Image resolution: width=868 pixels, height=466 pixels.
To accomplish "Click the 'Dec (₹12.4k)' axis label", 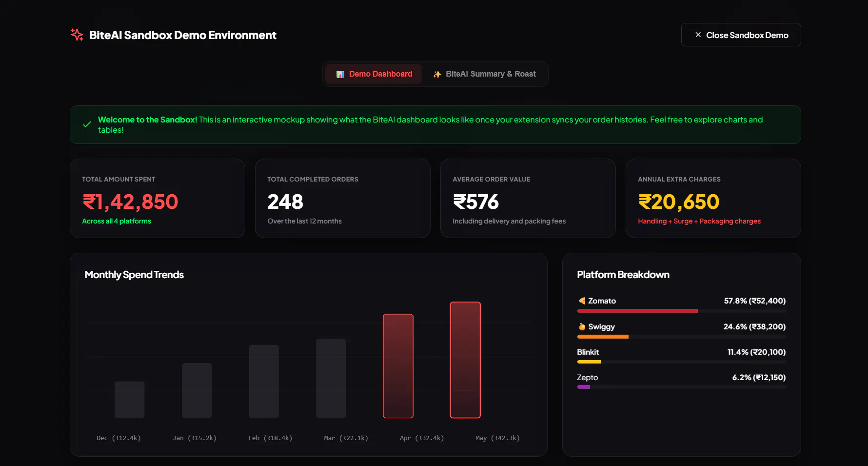I will click(x=118, y=438).
